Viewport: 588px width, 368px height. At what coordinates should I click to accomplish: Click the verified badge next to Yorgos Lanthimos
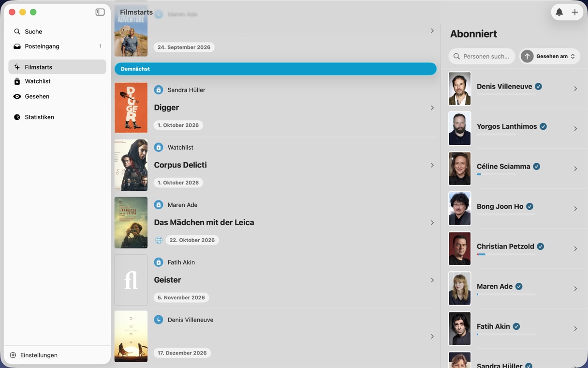coord(543,126)
